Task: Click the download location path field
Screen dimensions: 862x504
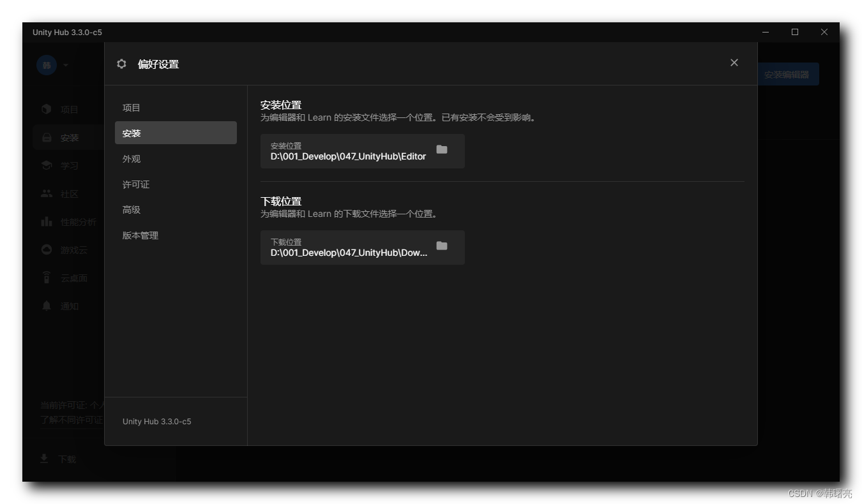Action: (x=362, y=248)
